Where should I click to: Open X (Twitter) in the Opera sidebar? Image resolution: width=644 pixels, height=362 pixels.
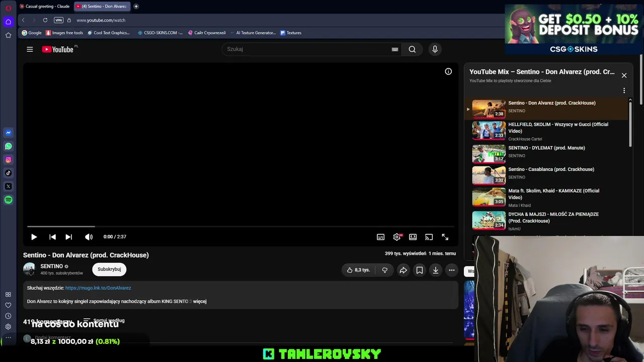click(x=8, y=187)
